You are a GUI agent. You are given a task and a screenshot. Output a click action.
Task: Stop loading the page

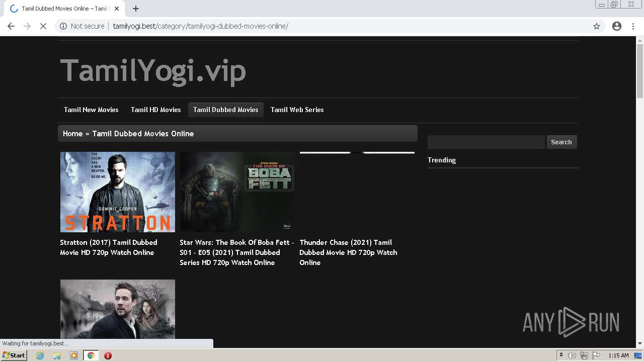pyautogui.click(x=43, y=26)
